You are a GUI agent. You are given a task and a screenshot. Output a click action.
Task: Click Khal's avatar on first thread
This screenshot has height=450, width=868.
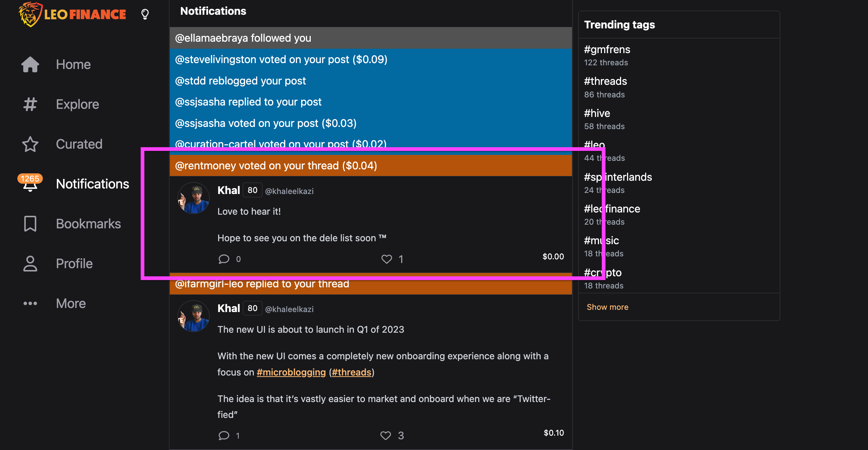tap(193, 198)
